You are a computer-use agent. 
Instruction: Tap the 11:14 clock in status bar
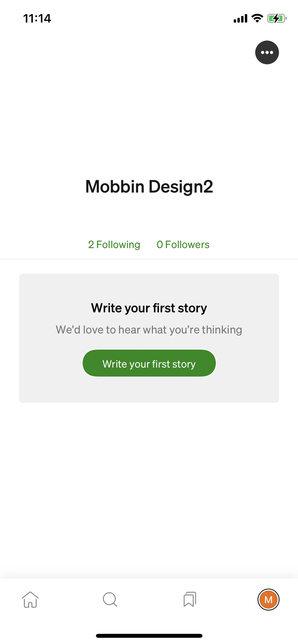point(37,18)
